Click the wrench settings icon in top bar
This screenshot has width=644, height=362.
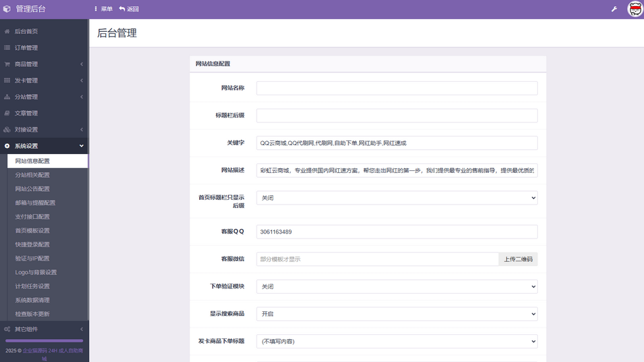click(x=614, y=9)
